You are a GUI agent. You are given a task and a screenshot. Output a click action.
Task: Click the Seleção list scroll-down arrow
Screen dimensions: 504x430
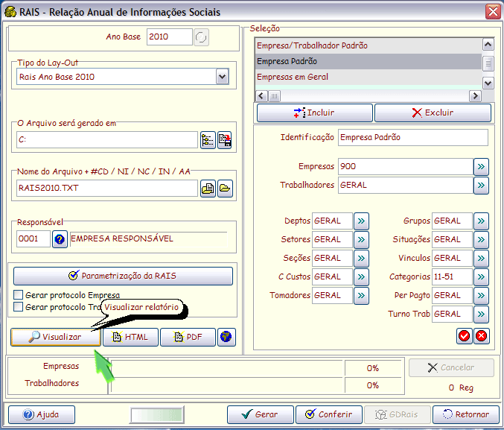488,83
